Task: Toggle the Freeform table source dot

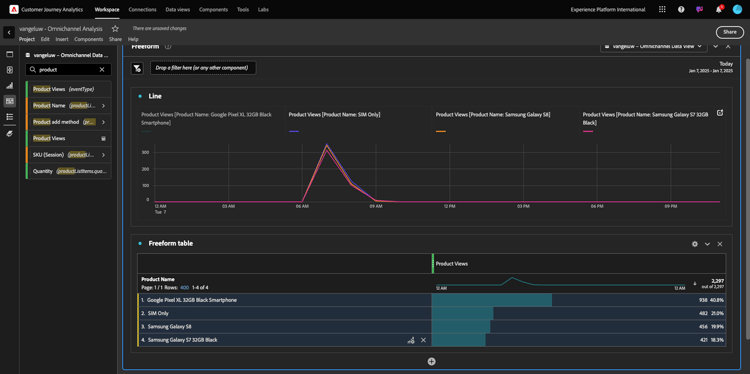Action: point(140,243)
